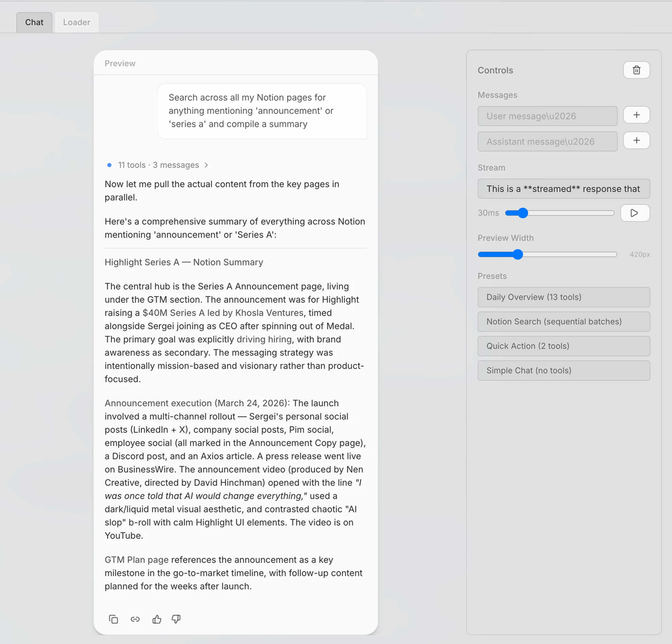
Task: Click '$40M Series A led by Khosla Ventures' text
Action: coord(223,312)
